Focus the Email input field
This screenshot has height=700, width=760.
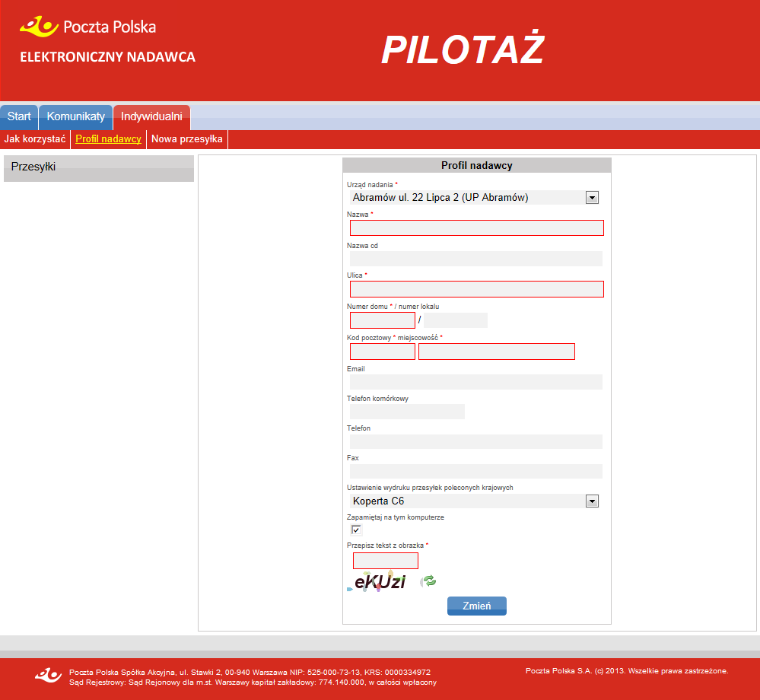pos(476,382)
